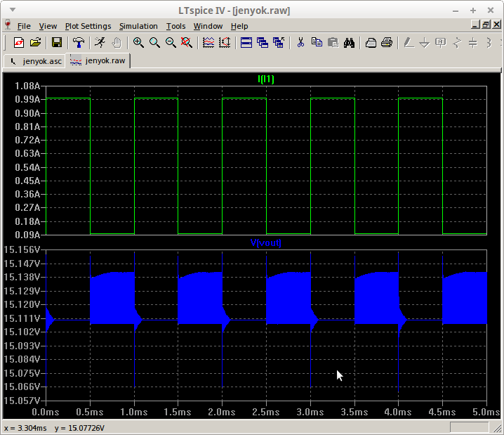Image resolution: width=504 pixels, height=435 pixels.
Task: Open the File menu
Action: click(x=24, y=26)
